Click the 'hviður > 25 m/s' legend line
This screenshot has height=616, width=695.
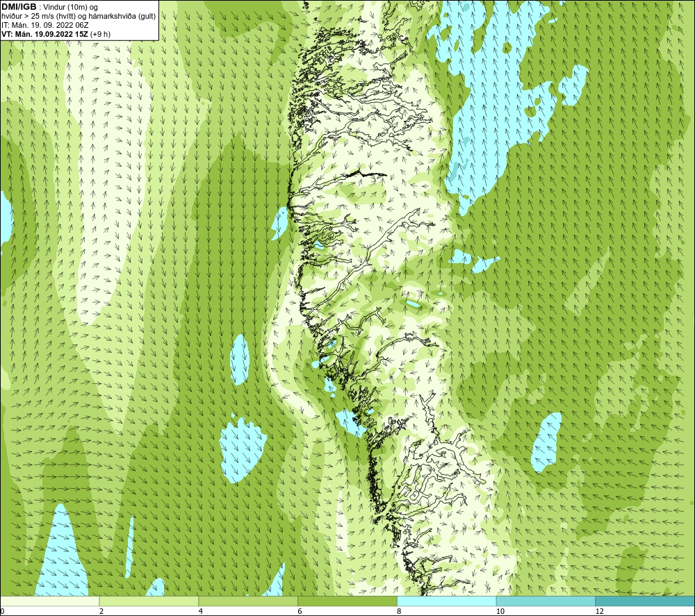coord(79,16)
